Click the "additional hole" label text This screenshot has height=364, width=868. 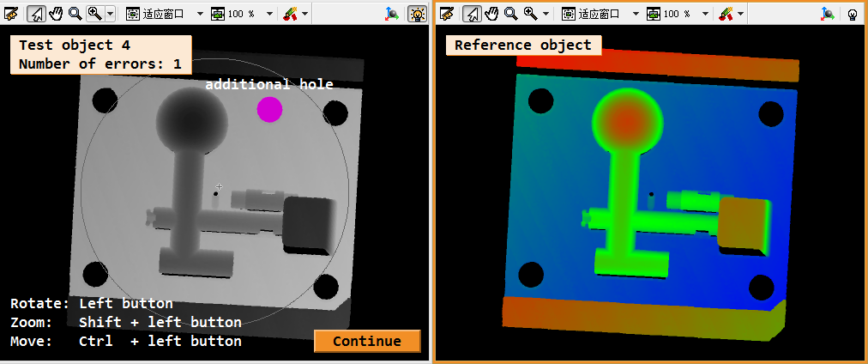pyautogui.click(x=269, y=84)
